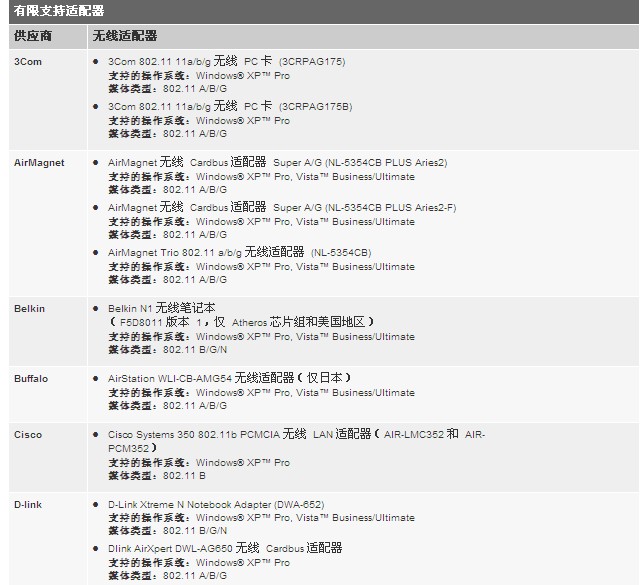
Task: Select the Buffalo vendor cell
Action: point(31,379)
